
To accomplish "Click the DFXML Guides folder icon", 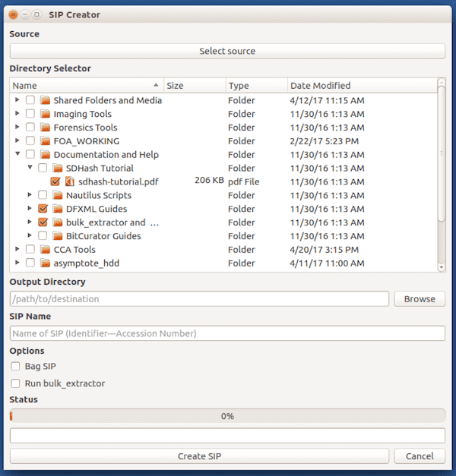I will [x=58, y=209].
